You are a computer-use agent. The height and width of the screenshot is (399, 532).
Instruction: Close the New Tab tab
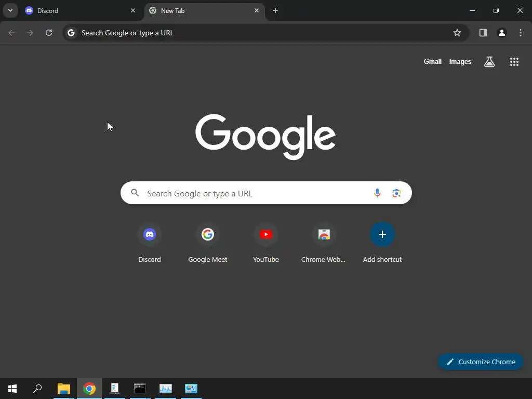click(257, 10)
